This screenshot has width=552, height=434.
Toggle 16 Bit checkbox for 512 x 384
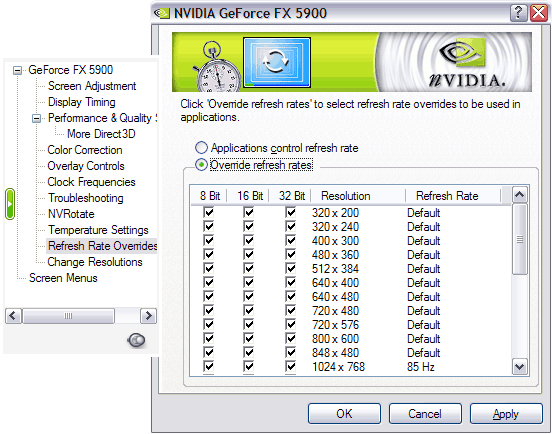point(249,269)
